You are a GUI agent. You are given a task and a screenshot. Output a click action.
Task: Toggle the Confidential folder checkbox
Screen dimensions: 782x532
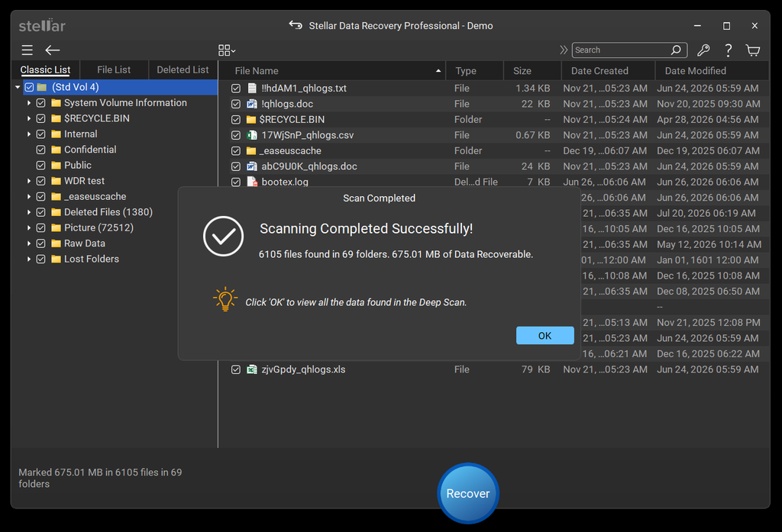click(41, 150)
